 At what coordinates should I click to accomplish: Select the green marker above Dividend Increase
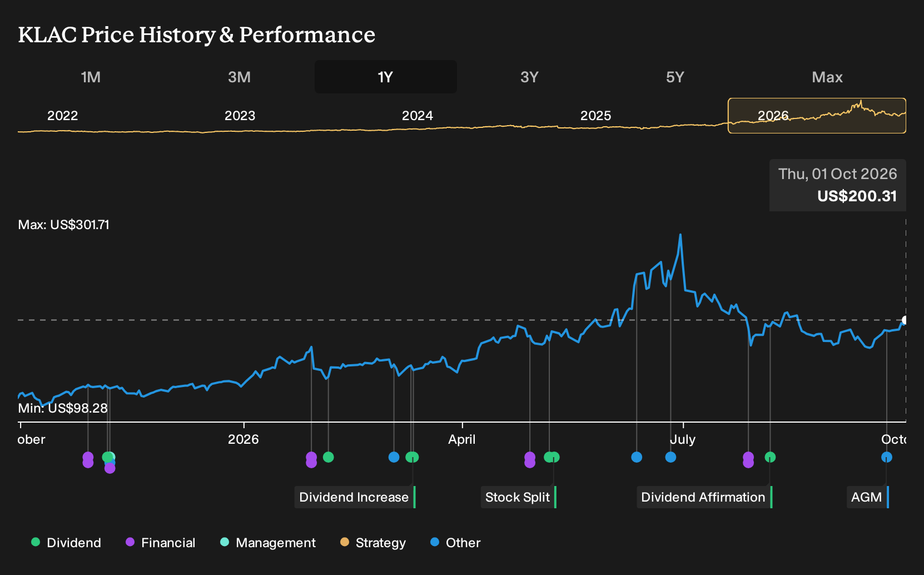click(x=413, y=457)
